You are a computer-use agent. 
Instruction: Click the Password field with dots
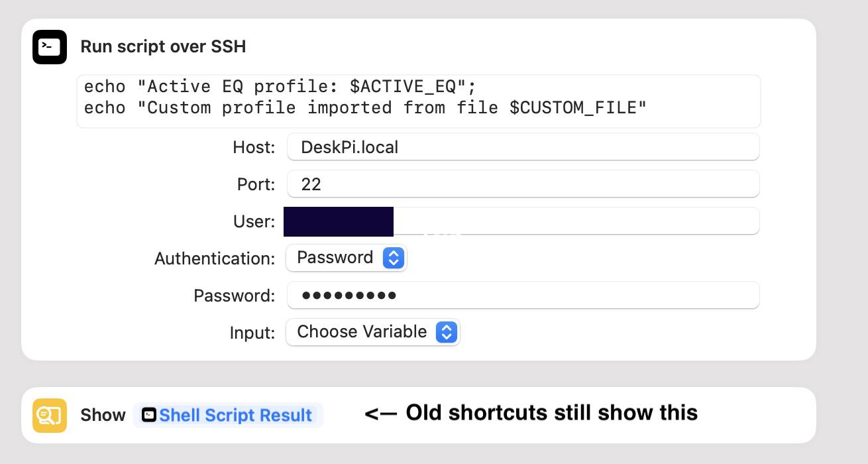click(x=523, y=295)
